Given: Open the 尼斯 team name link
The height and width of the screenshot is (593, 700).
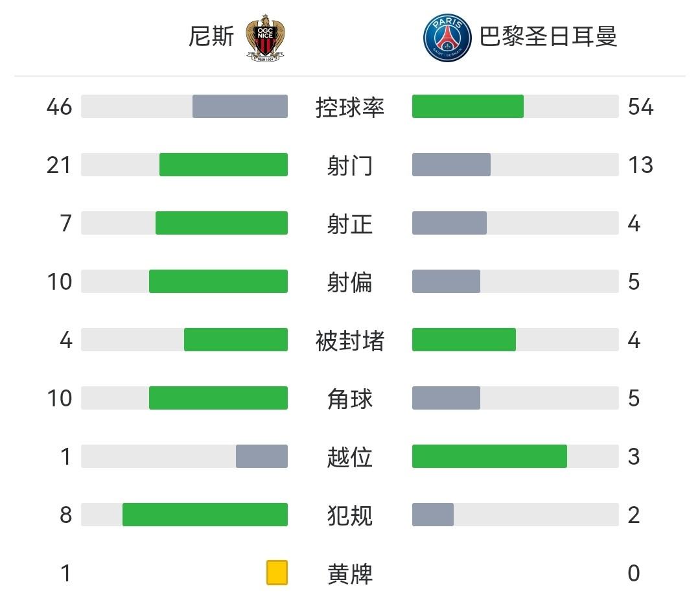Looking at the screenshot, I should 211,37.
